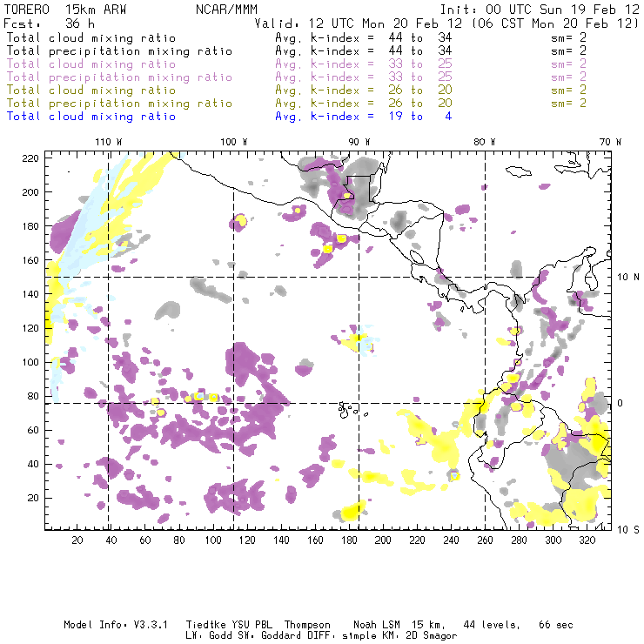The image size is (644, 644).
Task: Click 'Init: 00 UTC Sun 19 Feb 12'
Action: point(540,9)
